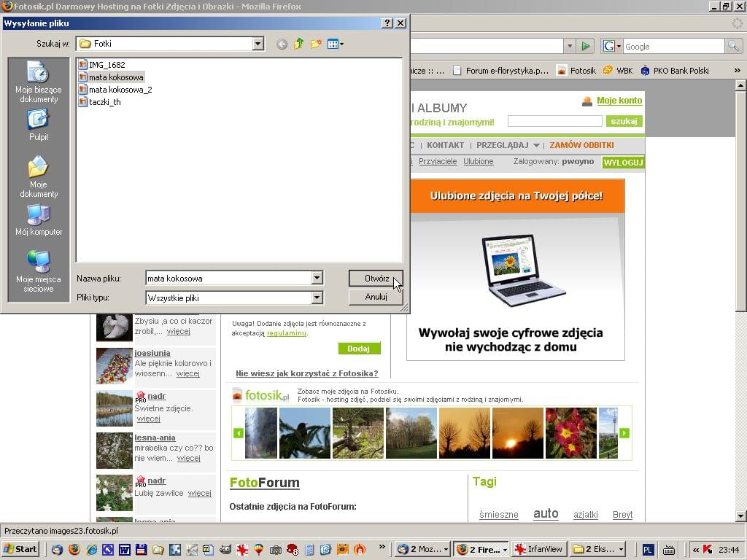
Task: Open the regulaminu link
Action: (286, 333)
